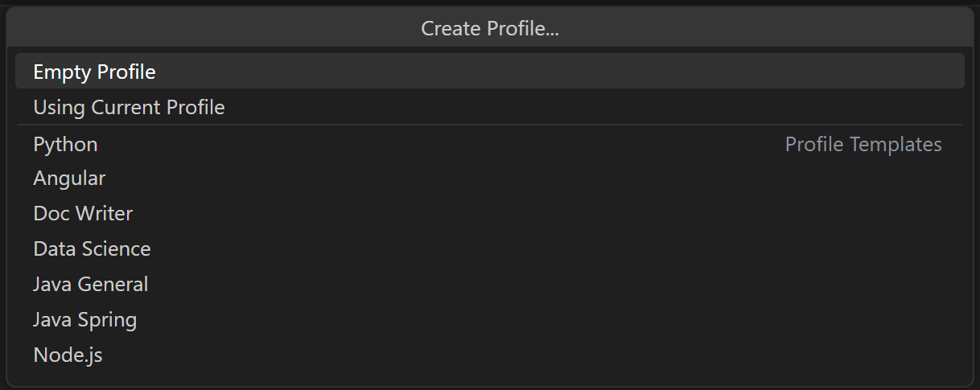The width and height of the screenshot is (980, 390).
Task: Choose the Doc Writer template
Action: (x=83, y=214)
